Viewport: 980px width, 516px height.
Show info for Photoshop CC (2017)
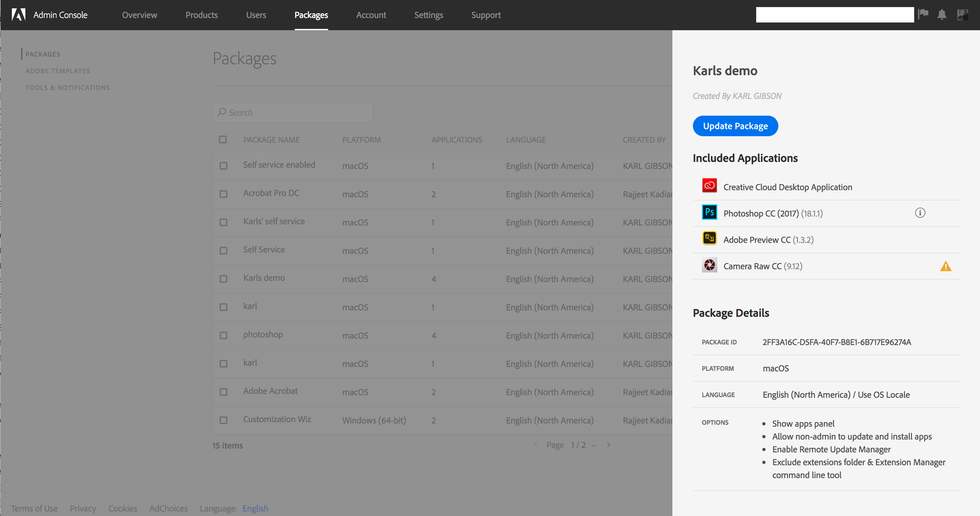[920, 213]
